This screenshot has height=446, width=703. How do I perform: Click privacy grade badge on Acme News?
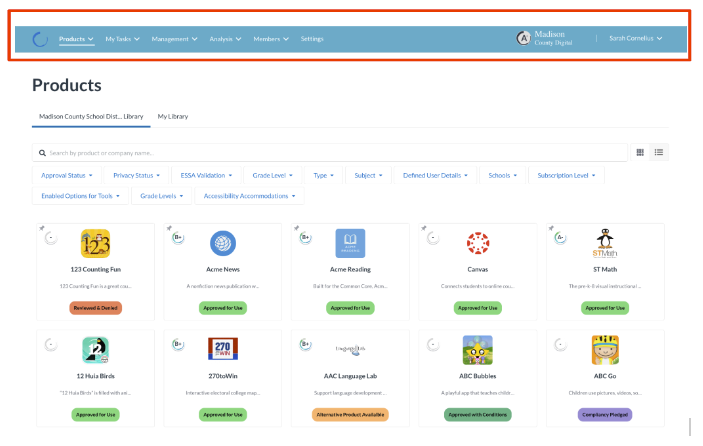(x=178, y=238)
